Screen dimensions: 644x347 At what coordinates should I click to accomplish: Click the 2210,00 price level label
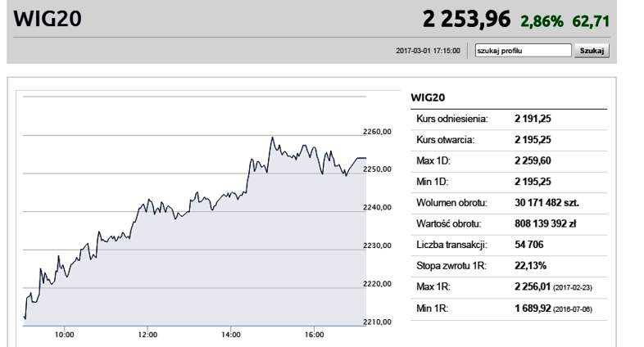click(x=377, y=322)
